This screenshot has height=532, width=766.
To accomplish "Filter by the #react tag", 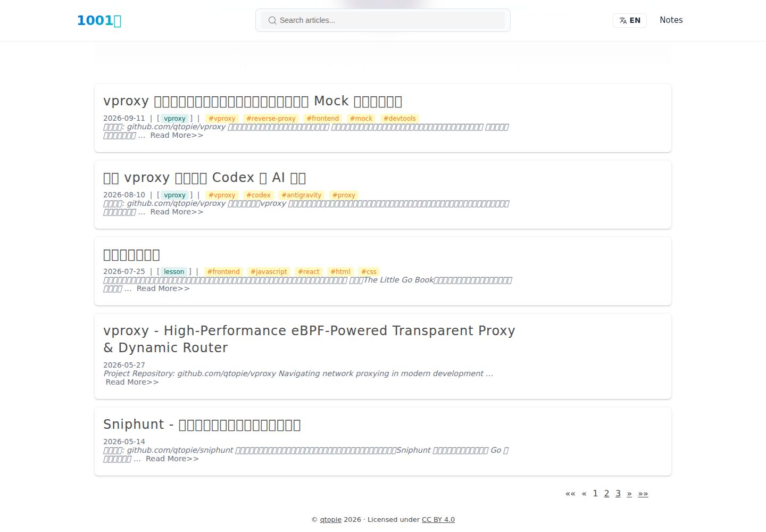I will pyautogui.click(x=309, y=272).
